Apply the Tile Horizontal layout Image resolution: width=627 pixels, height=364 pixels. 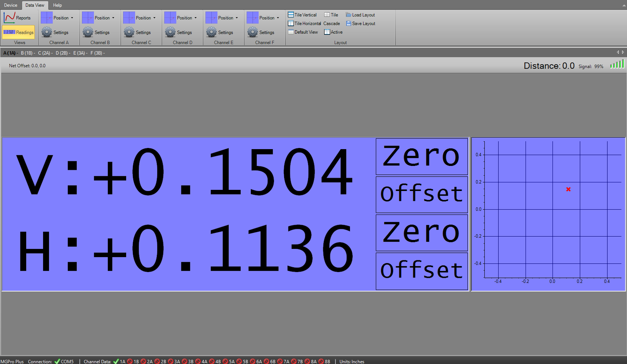(304, 23)
